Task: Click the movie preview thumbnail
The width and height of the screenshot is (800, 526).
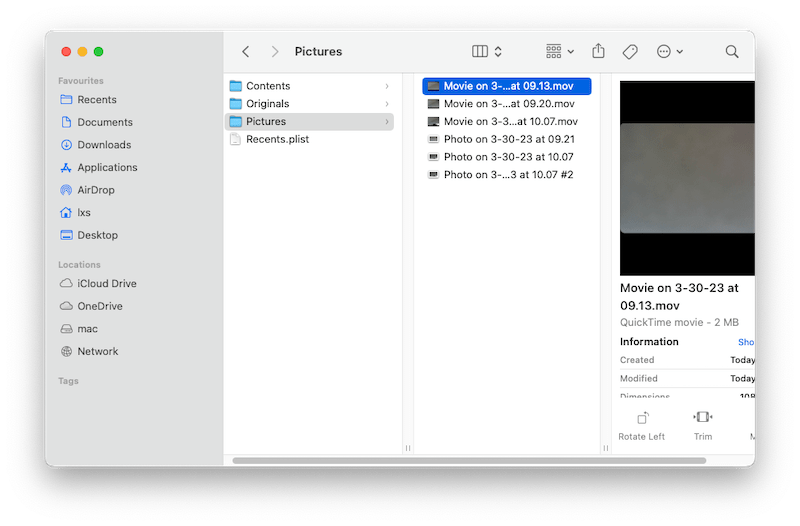Action: 687,178
